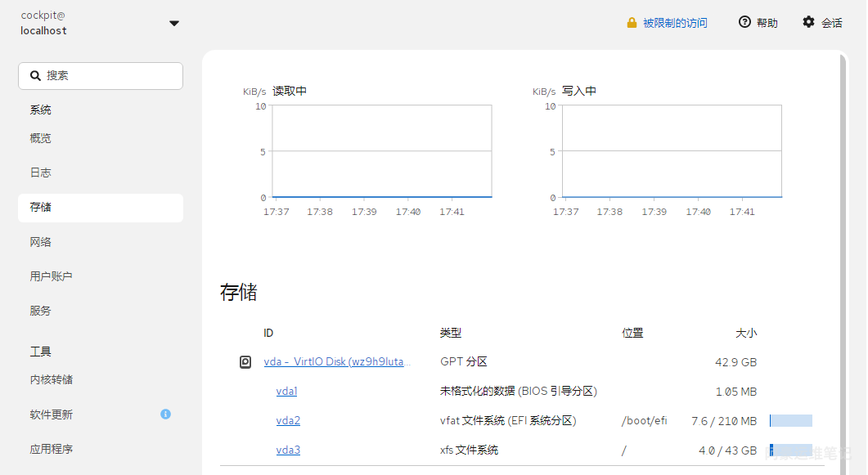Screen dimensions: 868x475
Task: Click the 大小 column header
Action: pos(745,333)
